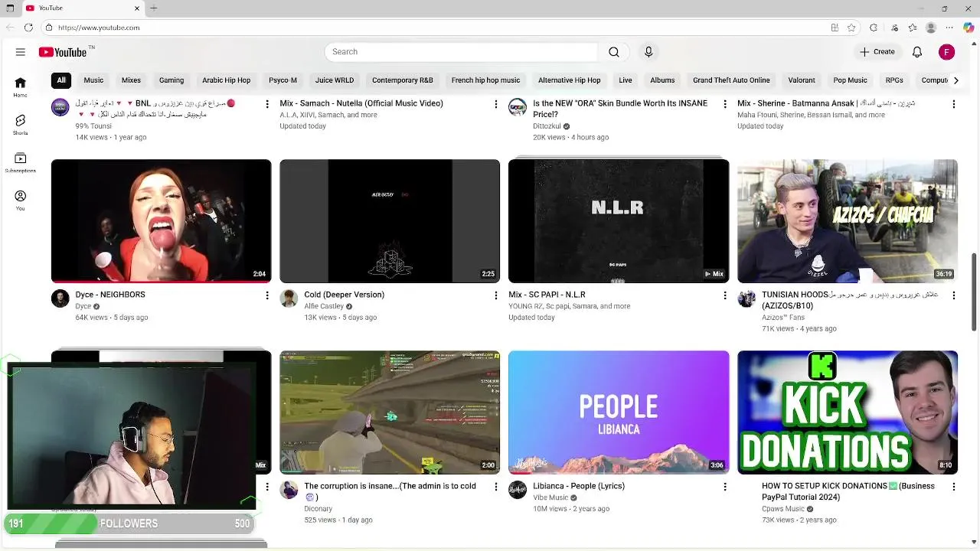Open options for ORA Skin Bundle video
Screen dimensions: 980x551
click(724, 104)
